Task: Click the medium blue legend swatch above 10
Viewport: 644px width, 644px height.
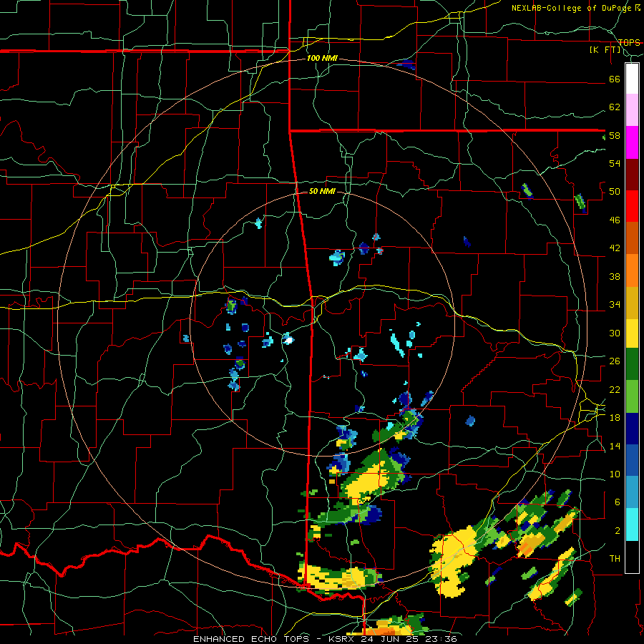Action: (x=632, y=461)
